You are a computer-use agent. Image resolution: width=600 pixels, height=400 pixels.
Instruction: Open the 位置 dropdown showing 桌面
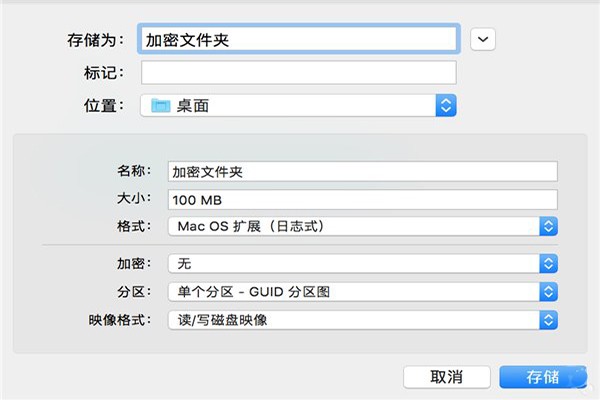tap(298, 104)
